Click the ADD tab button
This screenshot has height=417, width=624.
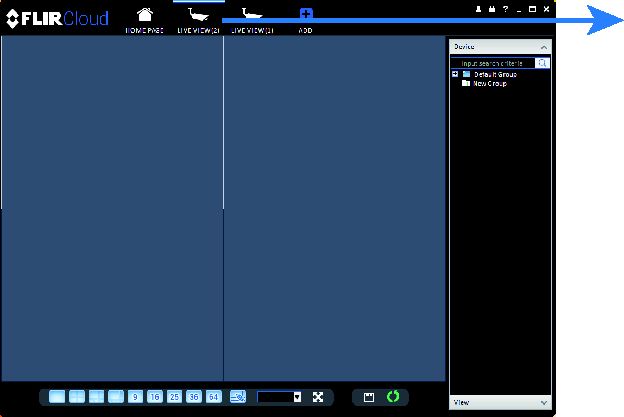(x=306, y=20)
